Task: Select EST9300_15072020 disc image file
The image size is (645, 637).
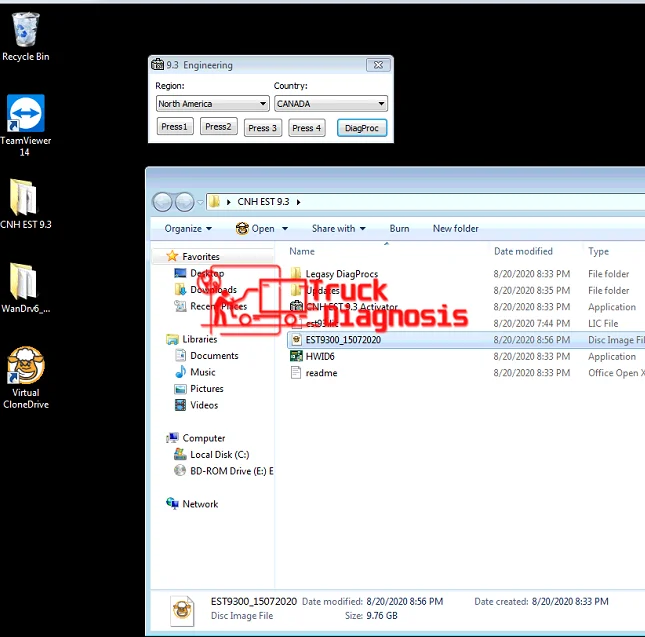Action: coord(343,340)
